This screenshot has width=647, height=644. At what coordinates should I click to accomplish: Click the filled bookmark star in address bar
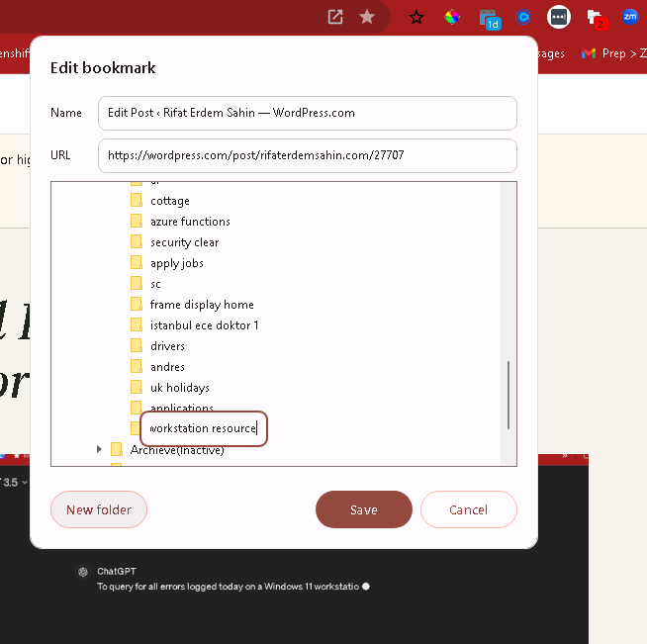366,17
